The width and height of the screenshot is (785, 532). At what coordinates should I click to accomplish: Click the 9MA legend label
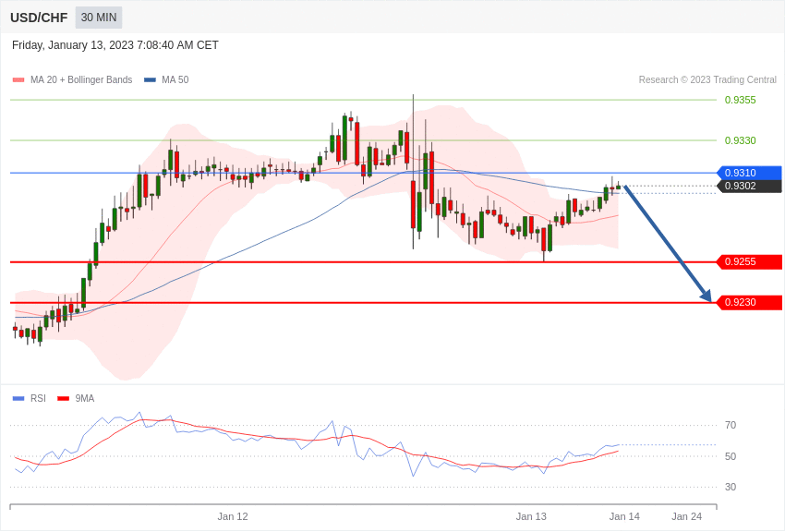[85, 398]
